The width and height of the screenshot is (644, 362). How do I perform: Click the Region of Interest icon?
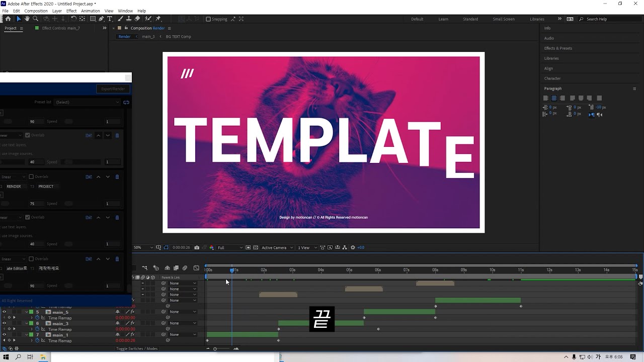(x=249, y=247)
